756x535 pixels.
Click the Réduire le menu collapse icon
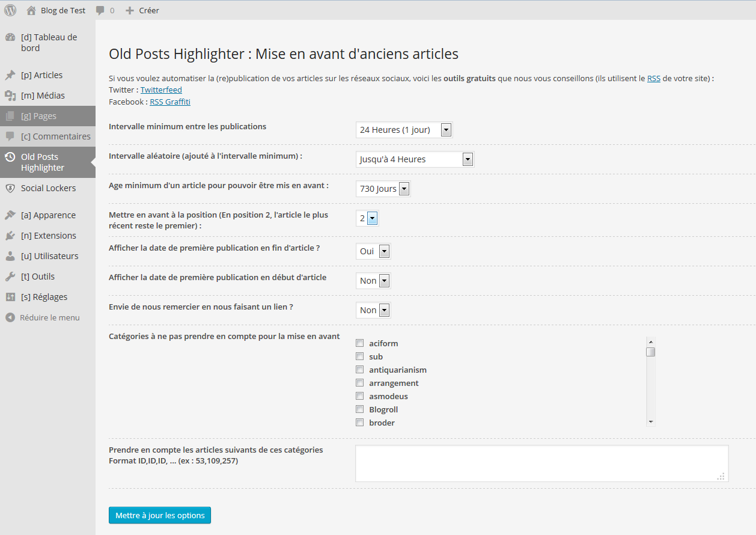[x=10, y=317]
